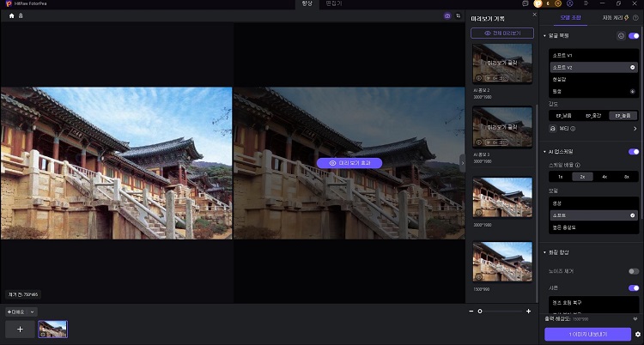Screen dimensions: 644x345
Task: Select the high intensity EP option
Action: click(623, 116)
